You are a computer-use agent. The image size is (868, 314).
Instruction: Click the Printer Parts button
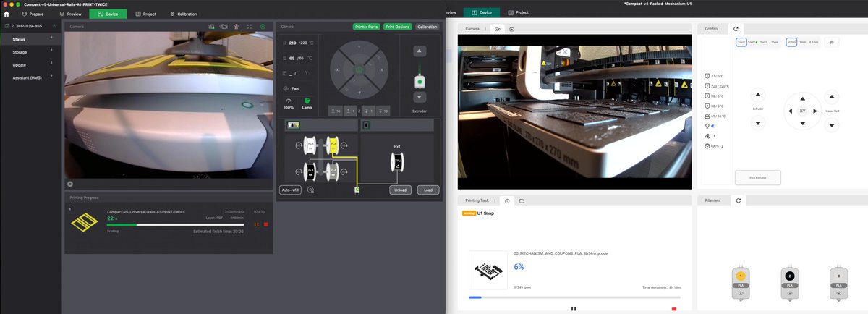[x=367, y=27]
